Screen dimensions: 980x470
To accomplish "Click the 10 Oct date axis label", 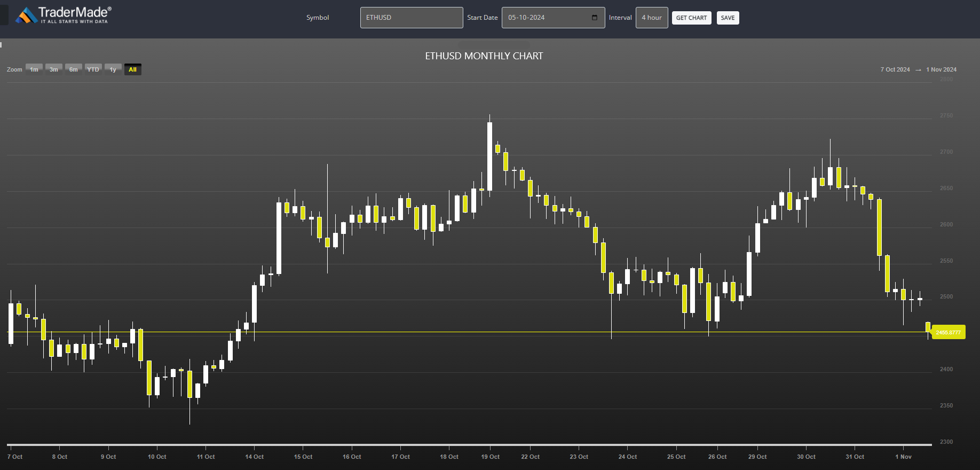I will click(157, 457).
